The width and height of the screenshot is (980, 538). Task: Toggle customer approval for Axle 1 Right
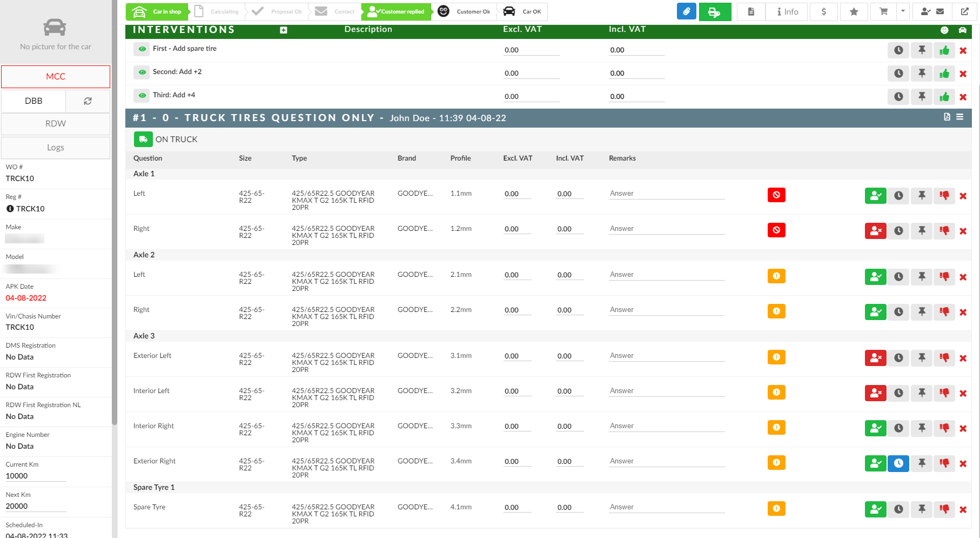coord(875,231)
